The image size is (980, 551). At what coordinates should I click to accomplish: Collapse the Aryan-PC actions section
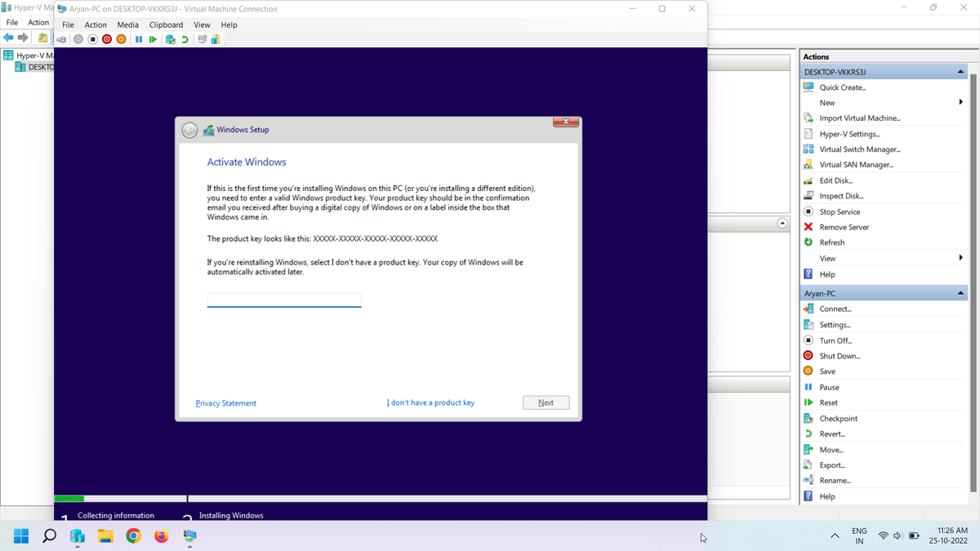tap(960, 293)
